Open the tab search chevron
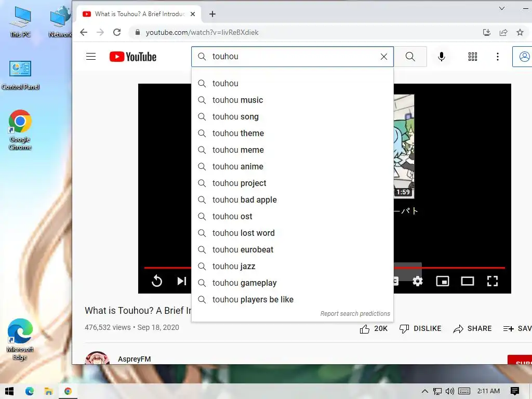 502,8
